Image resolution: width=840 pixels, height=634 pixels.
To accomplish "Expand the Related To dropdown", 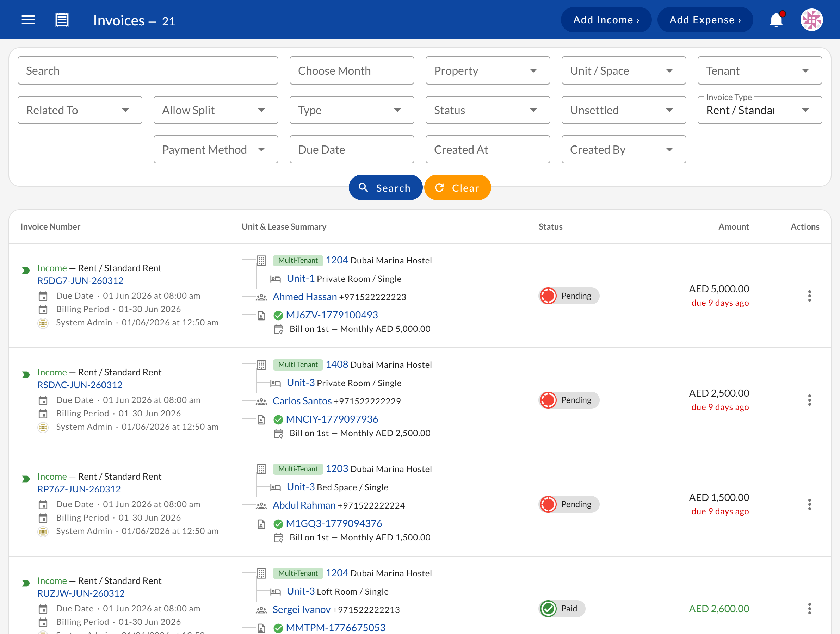I will tap(80, 110).
